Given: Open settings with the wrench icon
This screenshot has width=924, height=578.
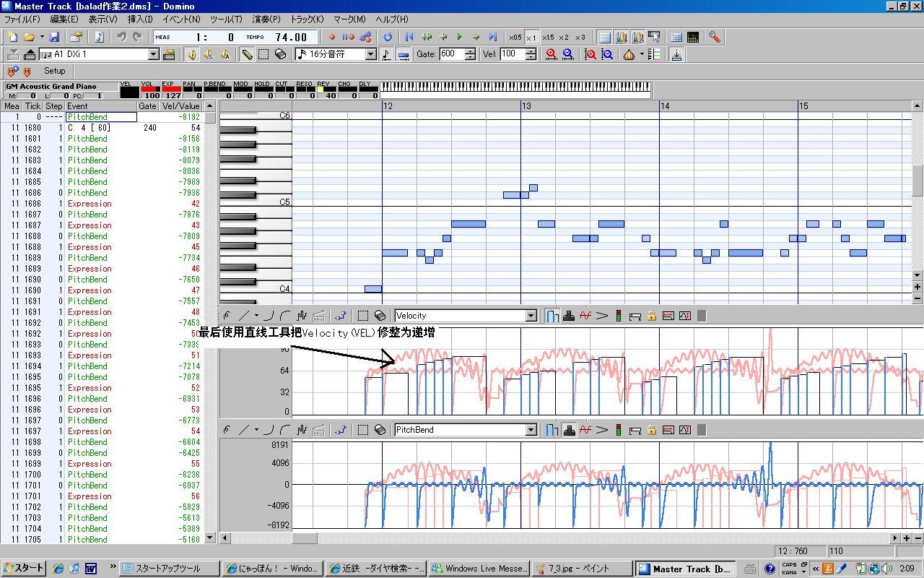Looking at the screenshot, I should point(714,37).
